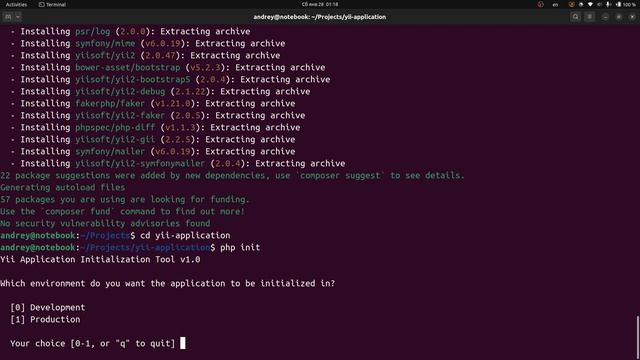Click the 'yiisoft/yii2-gii' package name

pyautogui.click(x=115, y=139)
